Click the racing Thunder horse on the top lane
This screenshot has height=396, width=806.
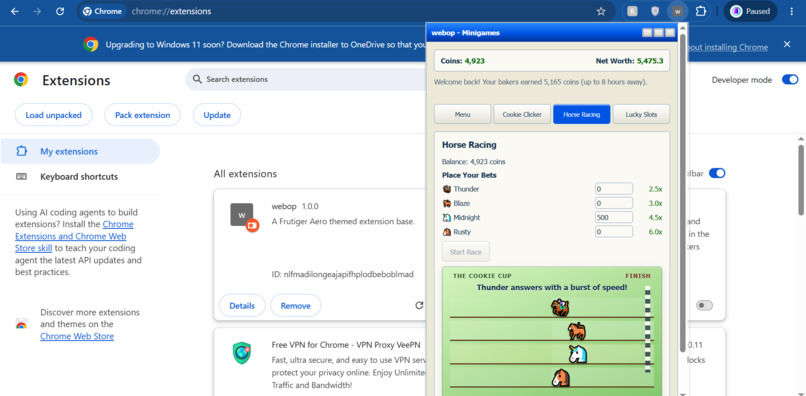pyautogui.click(x=560, y=308)
